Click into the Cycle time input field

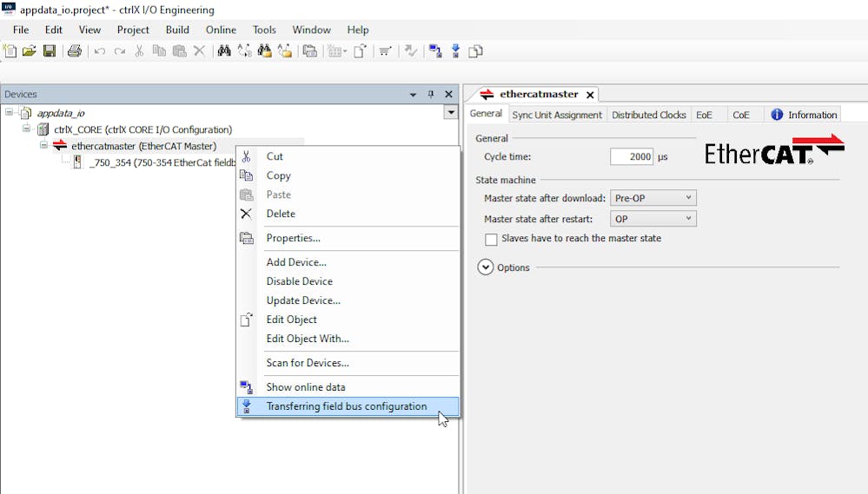click(632, 156)
